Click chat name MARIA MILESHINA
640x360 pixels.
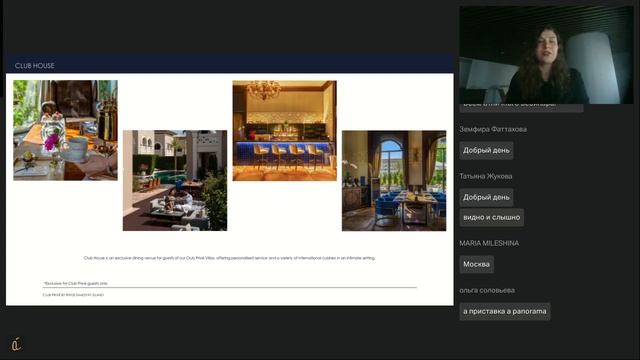click(489, 243)
